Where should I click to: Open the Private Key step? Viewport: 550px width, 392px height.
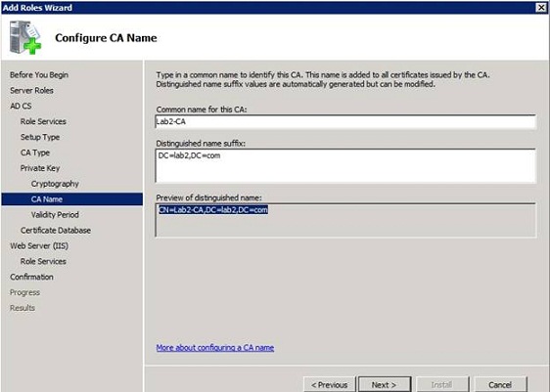[40, 168]
